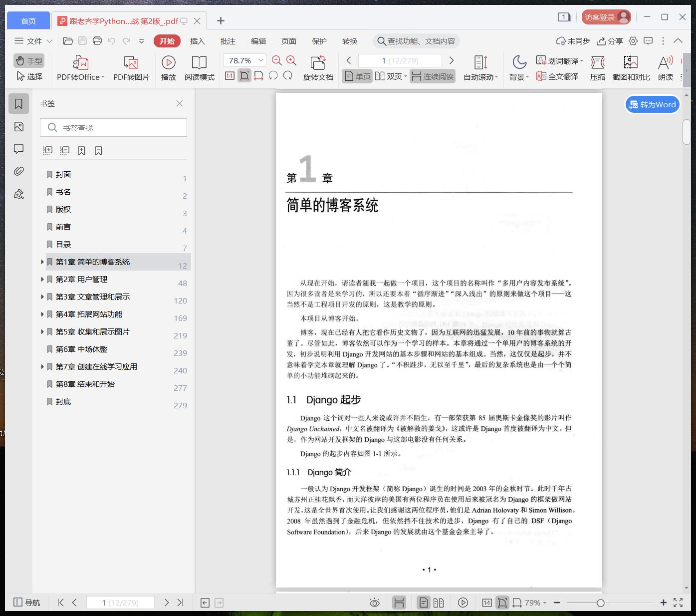Click 朗读 read aloud icon
Screen dimensions: 696x616
pos(666,68)
